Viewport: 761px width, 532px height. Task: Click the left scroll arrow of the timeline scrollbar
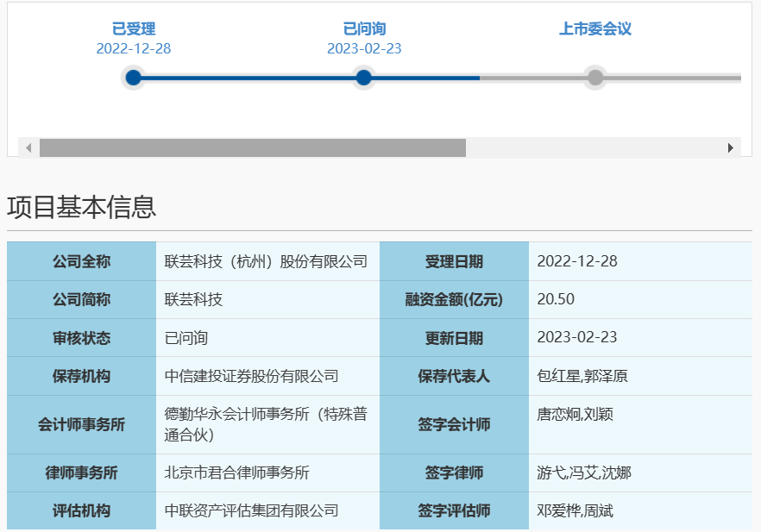coord(28,148)
